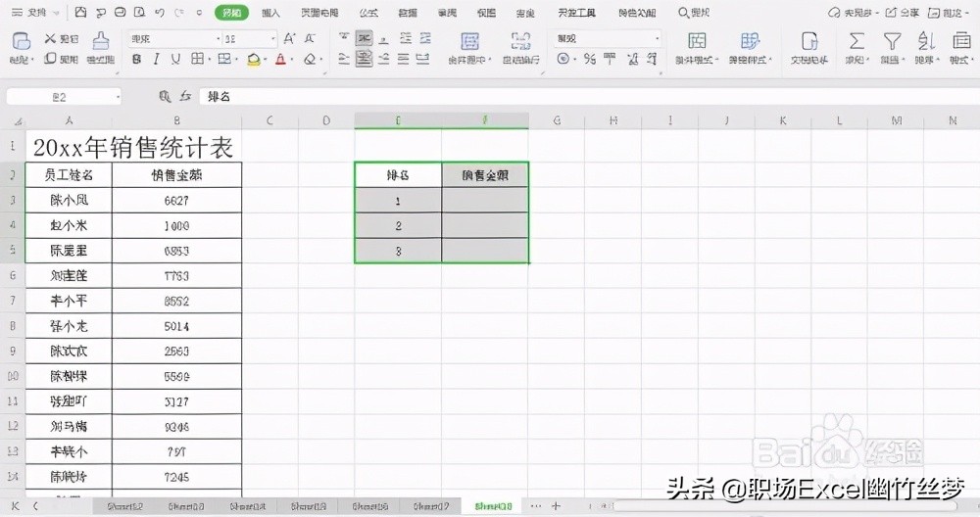Viewport: 980px width, 517px height.
Task: Toggle Italic formatting
Action: (156, 60)
